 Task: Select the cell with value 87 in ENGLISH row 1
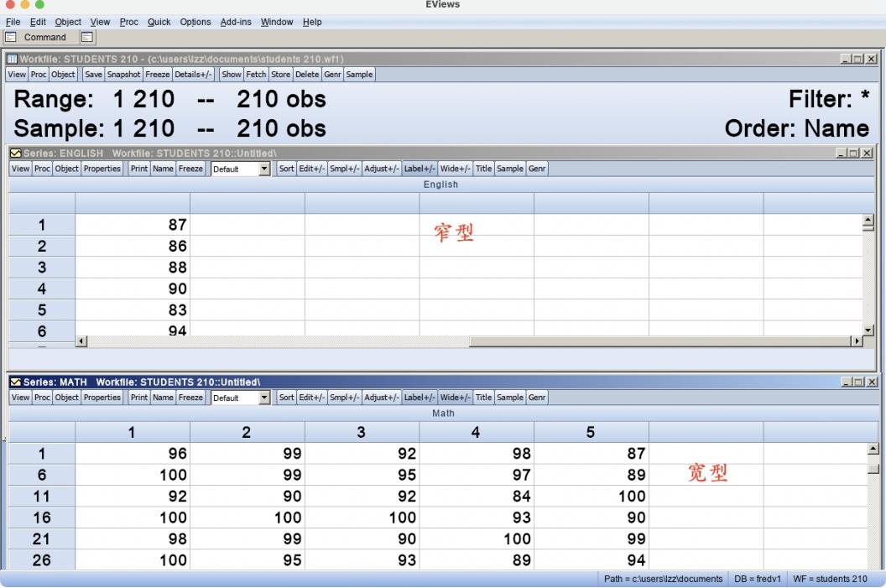click(x=133, y=225)
